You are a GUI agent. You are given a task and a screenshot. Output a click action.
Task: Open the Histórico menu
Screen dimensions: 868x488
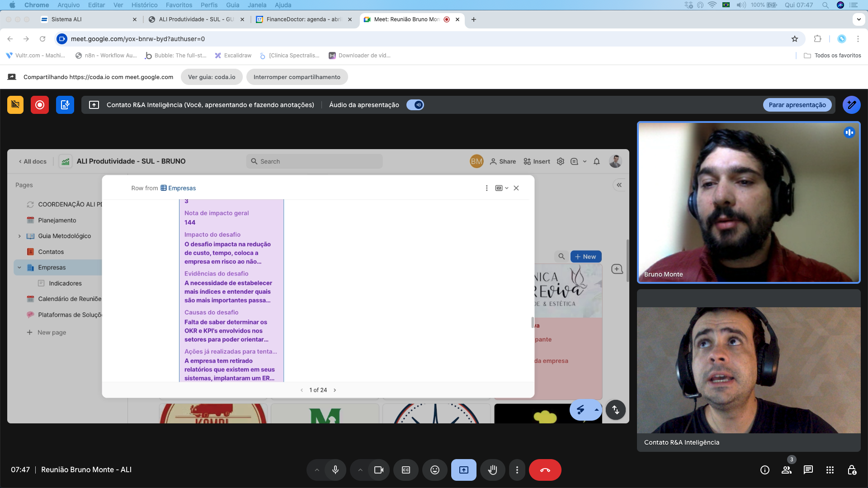click(x=144, y=5)
